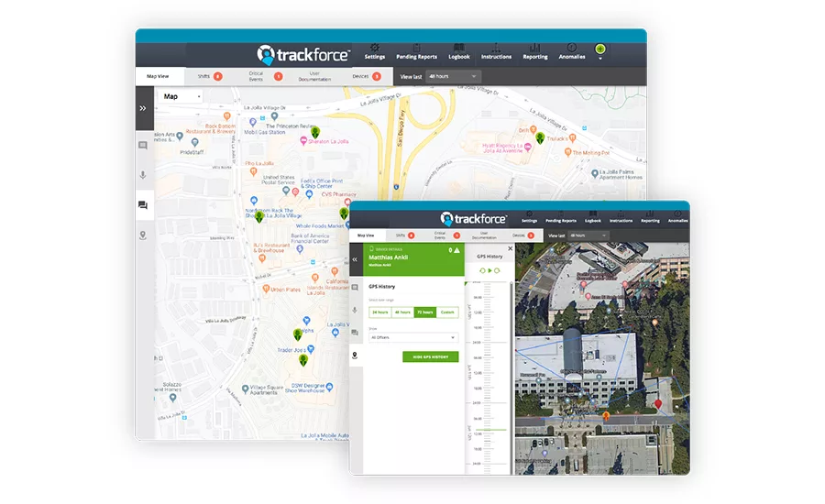Select the 72 hours date range
The width and height of the screenshot is (825, 504).
click(x=425, y=312)
